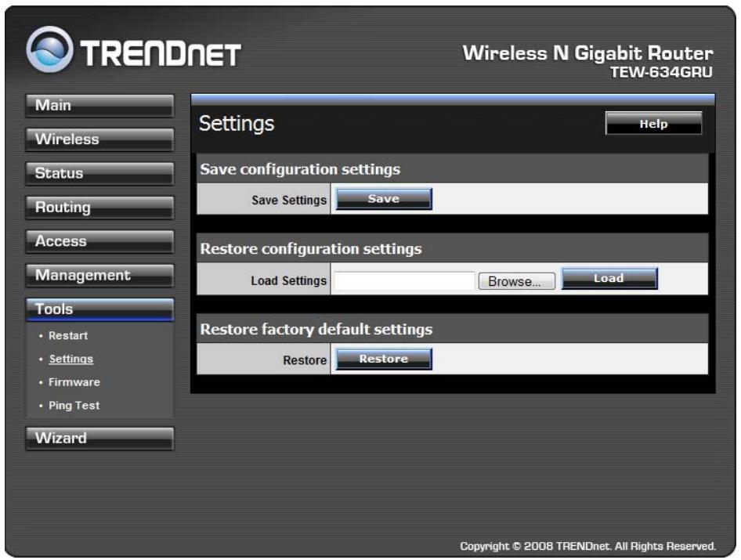
Task: Click the 'Save Settings' label
Action: tap(289, 201)
